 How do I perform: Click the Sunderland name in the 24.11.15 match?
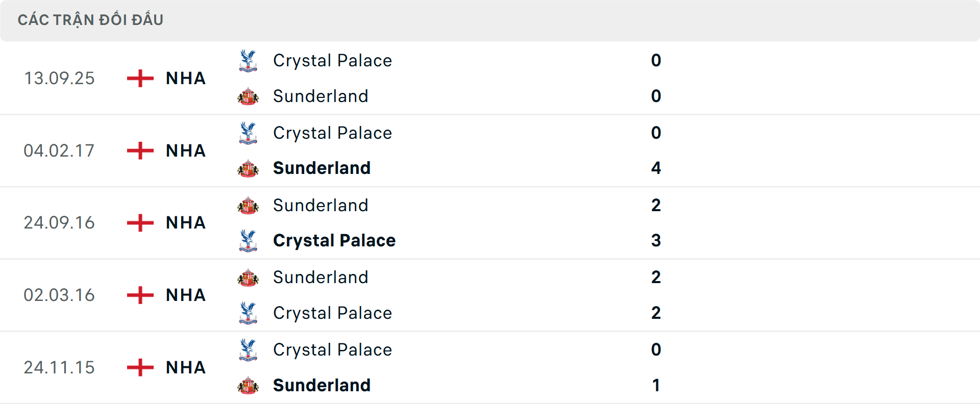click(x=322, y=386)
